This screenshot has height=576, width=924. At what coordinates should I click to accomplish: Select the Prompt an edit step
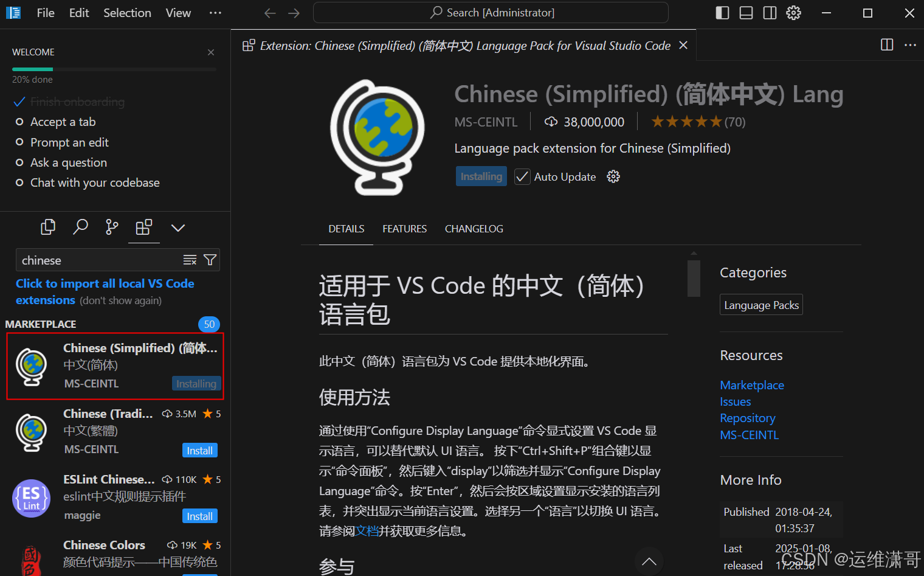click(x=69, y=142)
